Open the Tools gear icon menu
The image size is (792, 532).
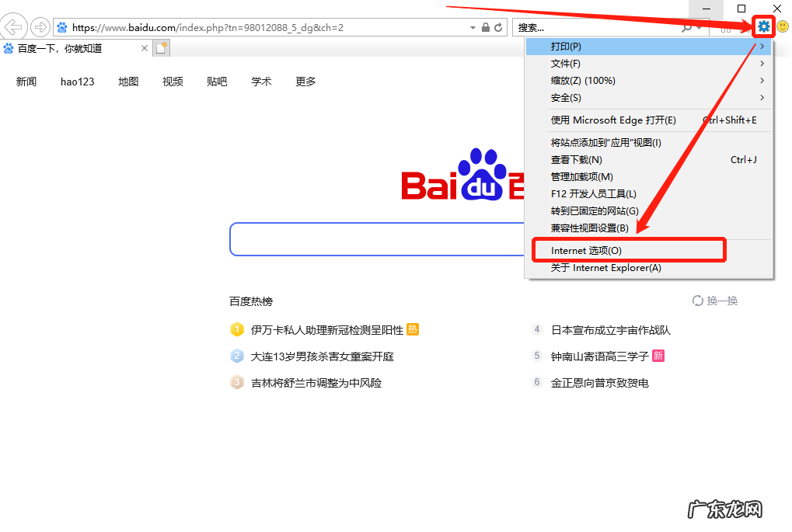click(762, 26)
